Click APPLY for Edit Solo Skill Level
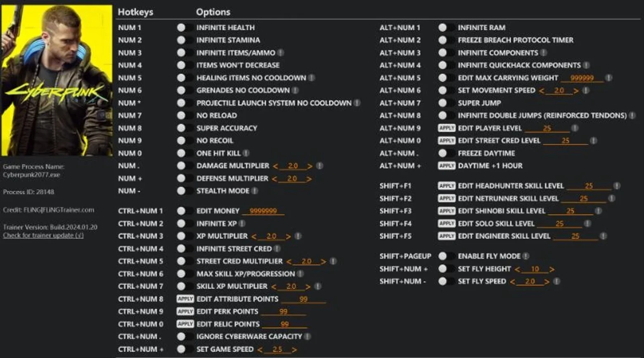The image size is (644, 358). 447,223
